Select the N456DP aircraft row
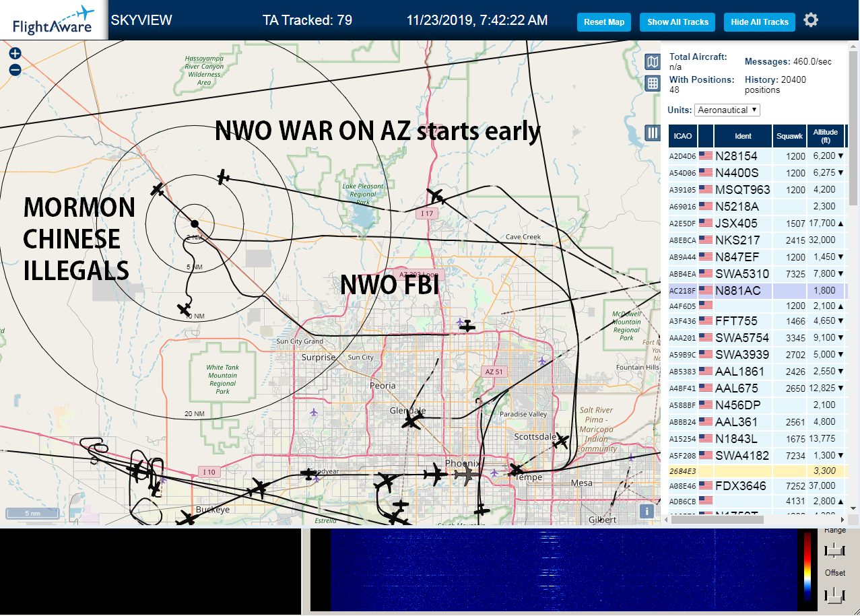The image size is (860, 616). coord(758,405)
